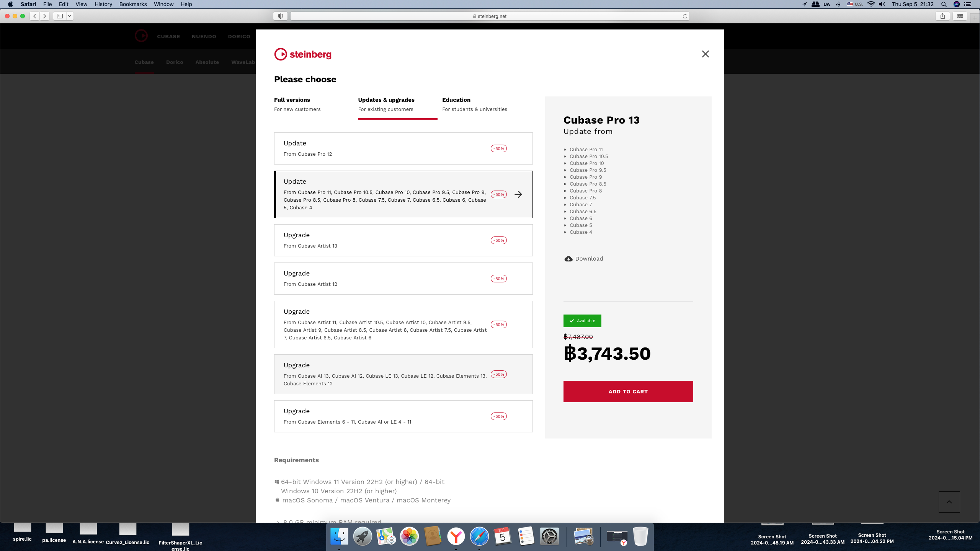The height and width of the screenshot is (551, 980).
Task: Click the Download cloud icon
Action: tap(568, 259)
